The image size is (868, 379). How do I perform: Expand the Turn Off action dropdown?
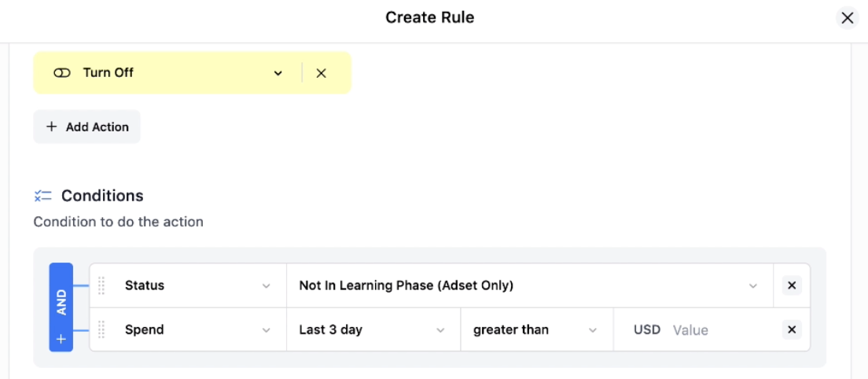[x=278, y=73]
